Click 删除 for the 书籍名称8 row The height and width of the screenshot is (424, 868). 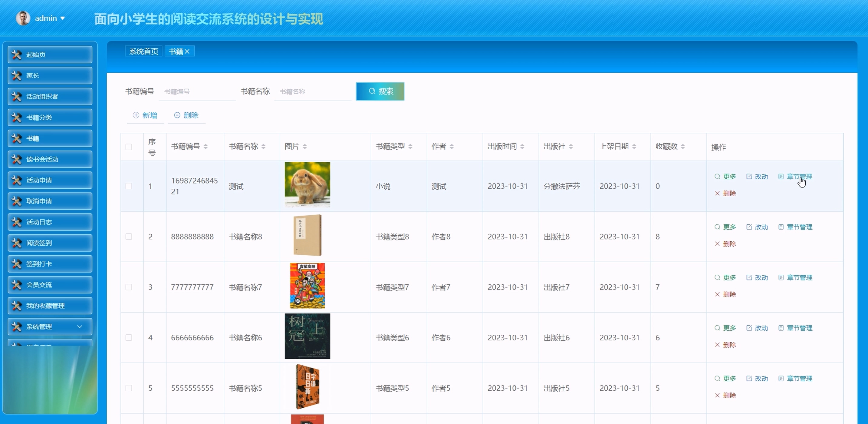(x=725, y=244)
